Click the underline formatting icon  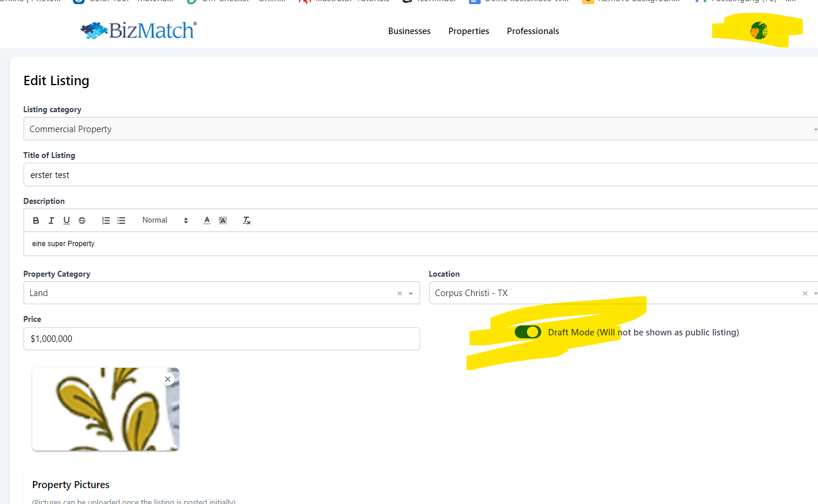pyautogui.click(x=66, y=220)
